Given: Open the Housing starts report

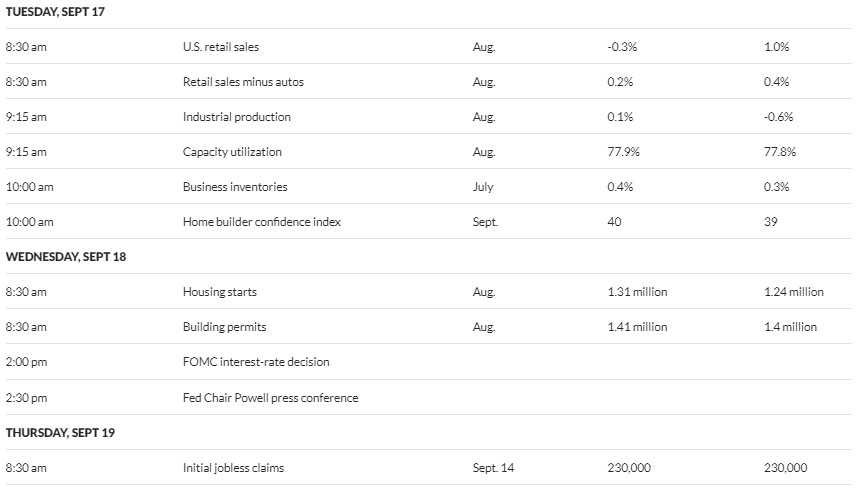Looking at the screenshot, I should click(219, 292).
